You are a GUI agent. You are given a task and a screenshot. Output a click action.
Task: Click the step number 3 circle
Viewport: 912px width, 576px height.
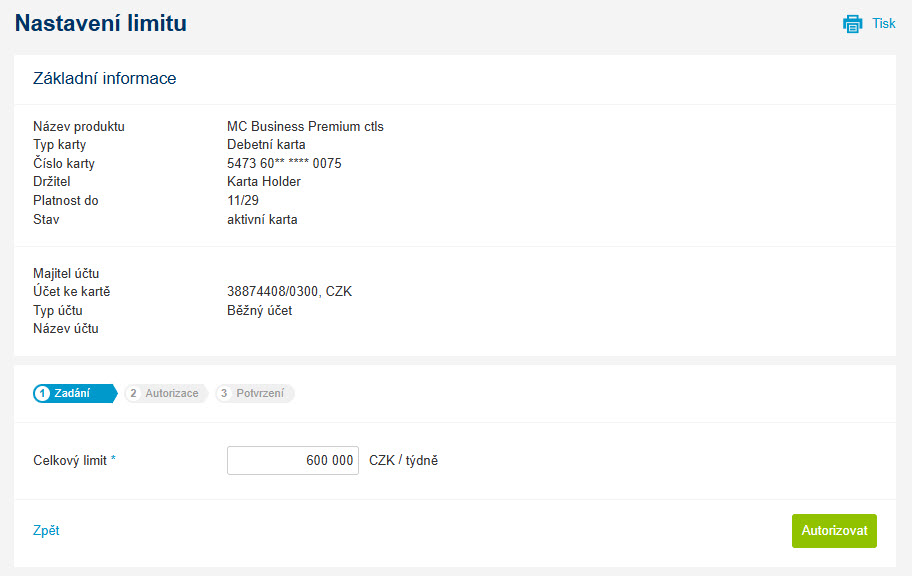(224, 393)
